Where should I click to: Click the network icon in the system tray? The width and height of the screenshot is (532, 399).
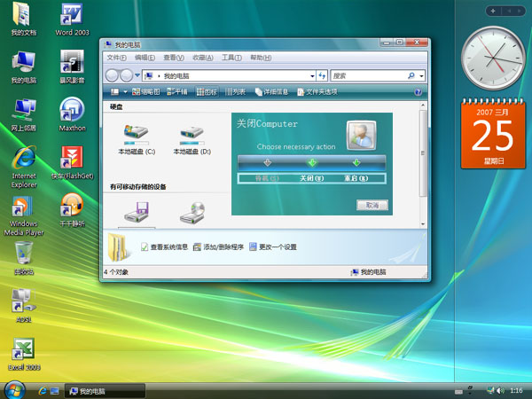[490, 390]
